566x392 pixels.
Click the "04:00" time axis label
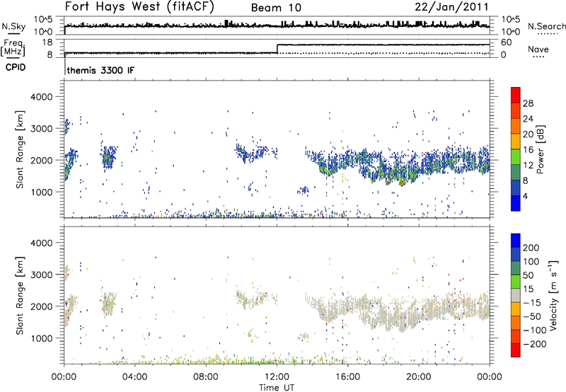tap(135, 376)
